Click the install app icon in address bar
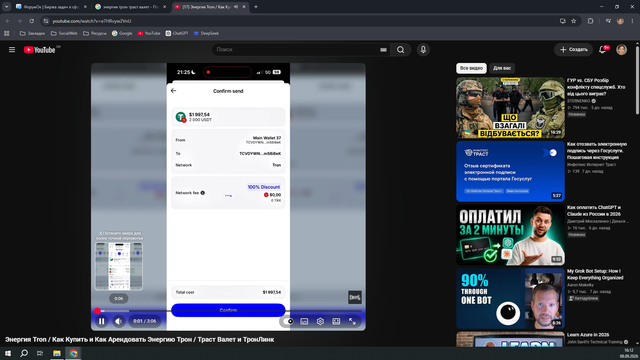Image resolution: width=640 pixels, height=360 pixels. pyautogui.click(x=562, y=21)
